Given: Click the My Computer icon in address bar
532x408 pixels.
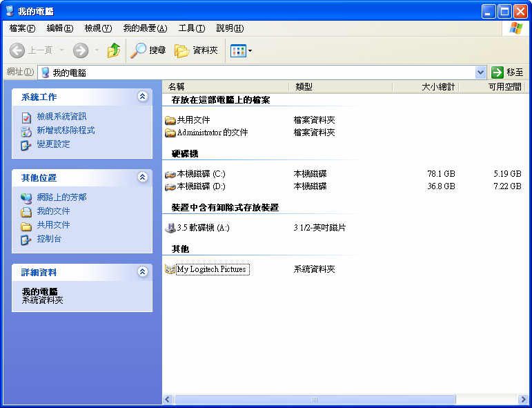Looking at the screenshot, I should (46, 72).
